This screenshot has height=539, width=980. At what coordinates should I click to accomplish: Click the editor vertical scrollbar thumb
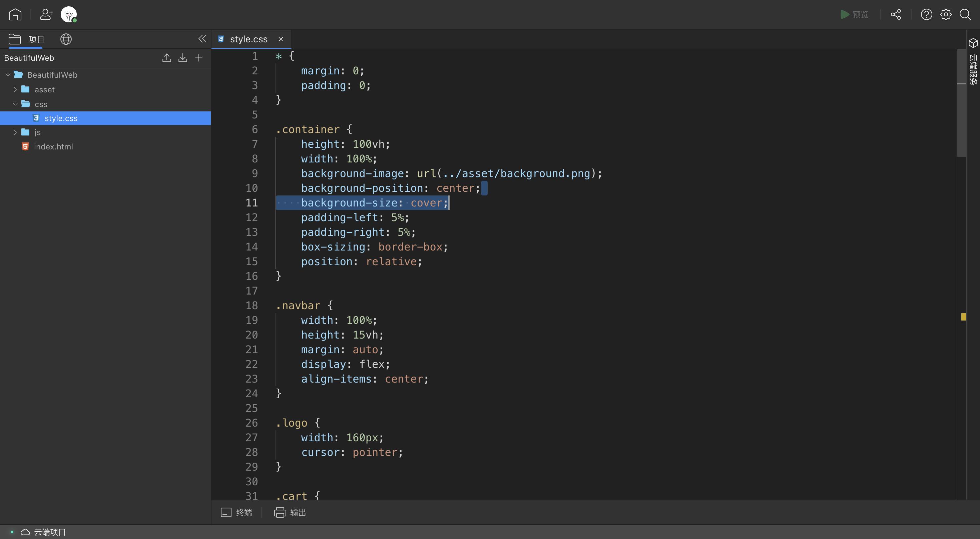[x=961, y=103]
